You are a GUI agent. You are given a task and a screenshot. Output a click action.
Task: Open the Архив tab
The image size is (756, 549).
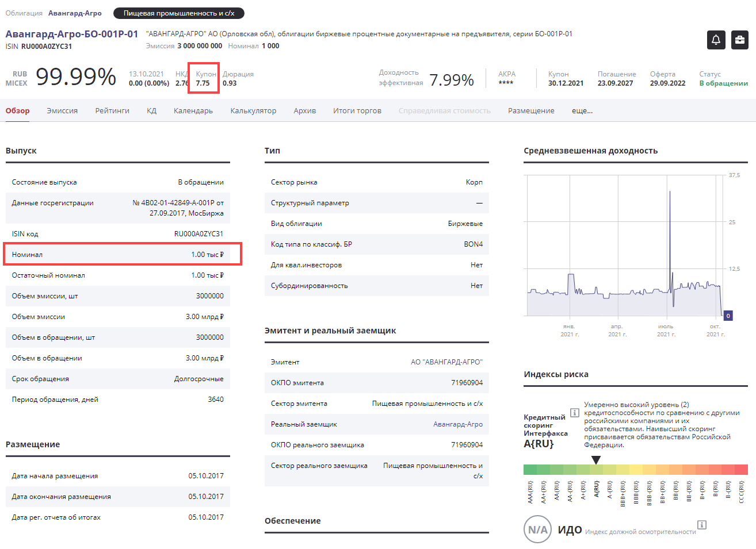tap(304, 111)
